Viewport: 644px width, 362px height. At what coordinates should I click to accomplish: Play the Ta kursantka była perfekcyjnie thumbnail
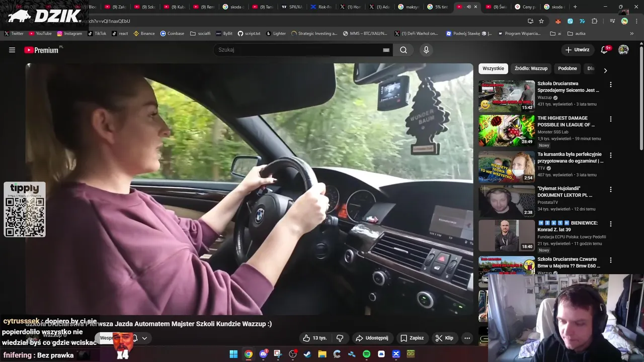(x=507, y=167)
